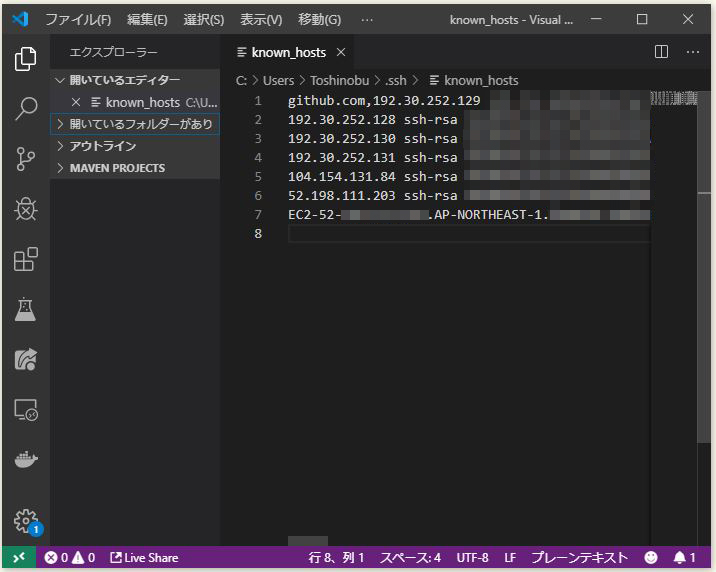Click the AP-NORTHEAST-1 text on line 7
This screenshot has width=716, height=572.
[488, 215]
